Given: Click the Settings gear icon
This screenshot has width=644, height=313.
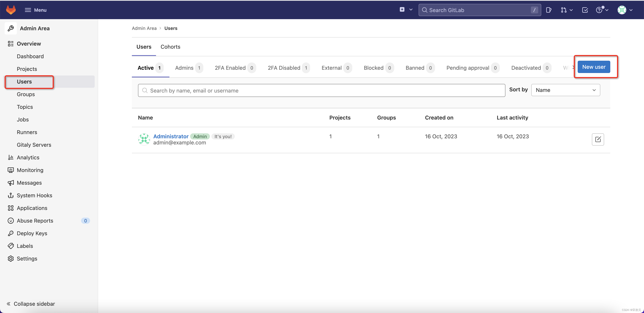Looking at the screenshot, I should [11, 259].
